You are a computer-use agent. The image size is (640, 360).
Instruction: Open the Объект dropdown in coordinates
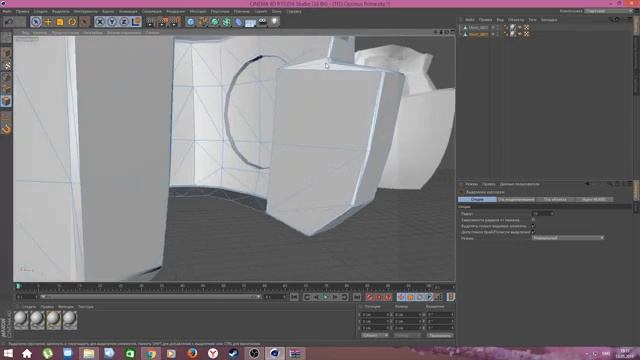point(375,335)
